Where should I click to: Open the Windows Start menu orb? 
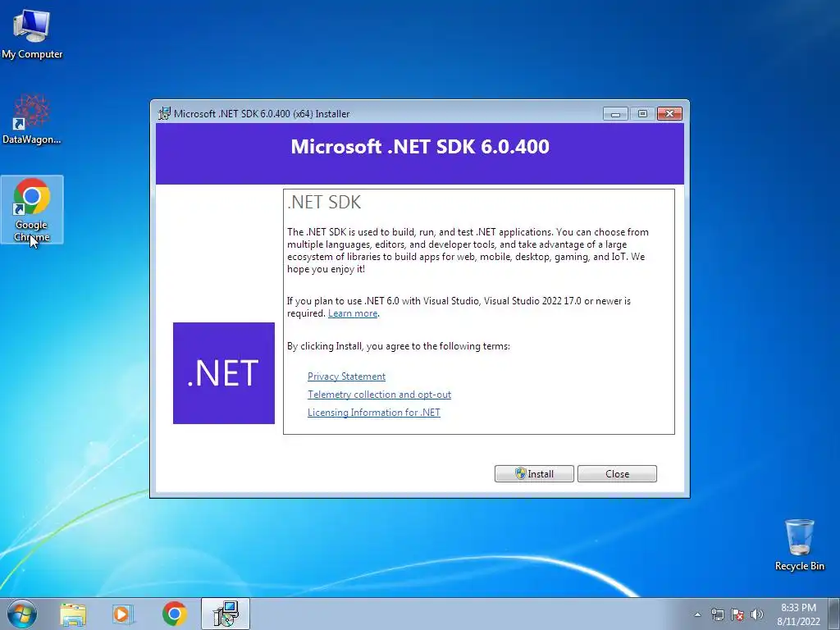click(22, 614)
